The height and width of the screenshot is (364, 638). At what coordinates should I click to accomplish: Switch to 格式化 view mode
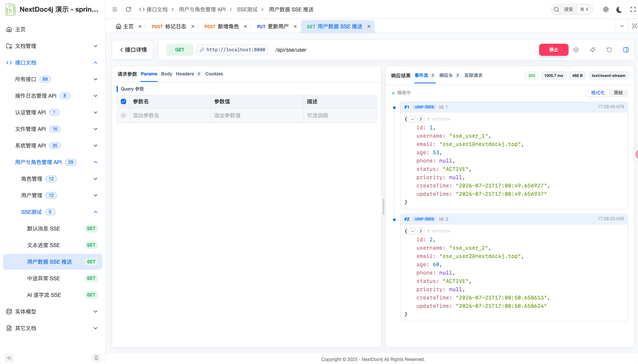[x=598, y=93]
